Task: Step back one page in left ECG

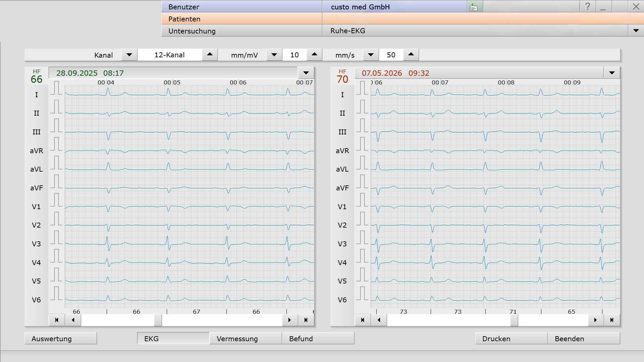Action: 73,320
